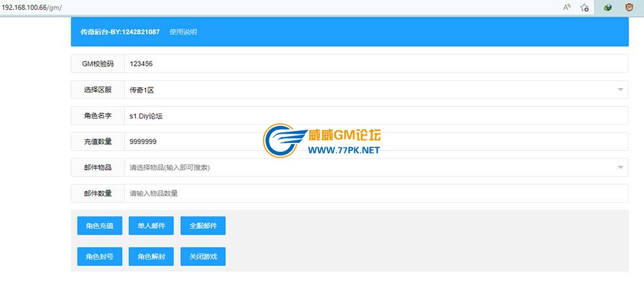Viewport: 644px width, 281px height.
Task: Focus the 邮件数量 quantity input
Action: pyautogui.click(x=375, y=194)
